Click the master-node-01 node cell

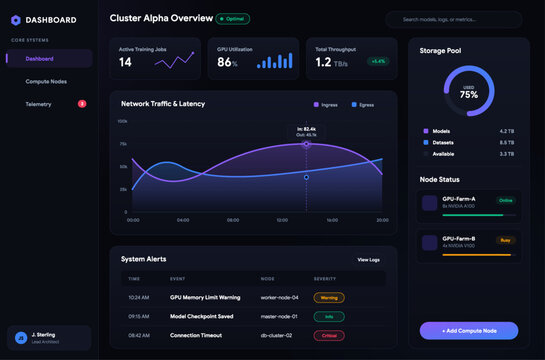[279, 316]
